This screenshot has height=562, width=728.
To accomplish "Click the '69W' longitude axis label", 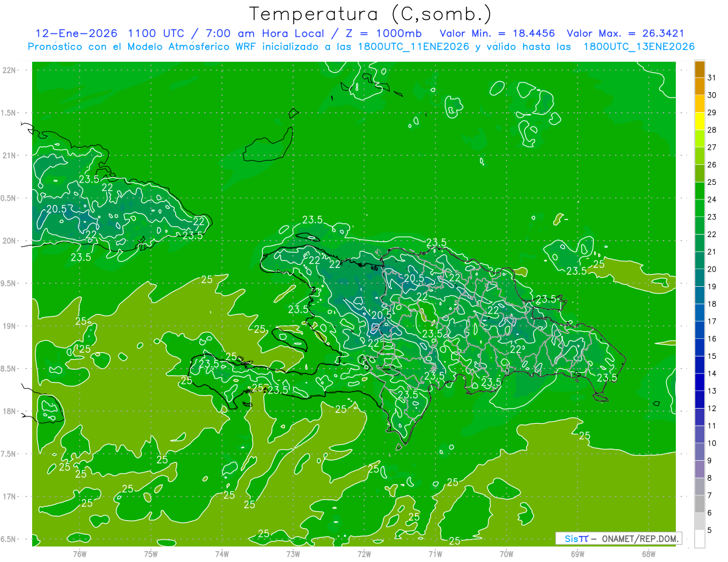I will point(578,554).
